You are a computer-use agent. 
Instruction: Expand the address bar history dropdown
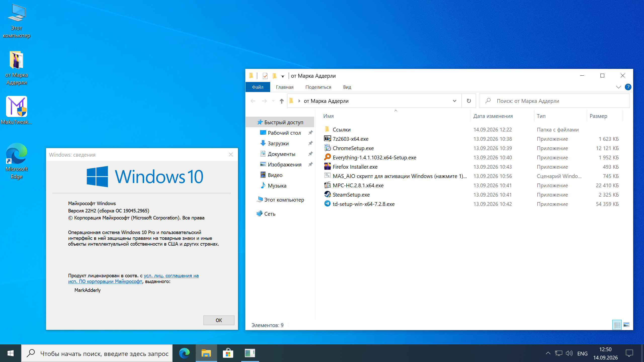point(454,101)
